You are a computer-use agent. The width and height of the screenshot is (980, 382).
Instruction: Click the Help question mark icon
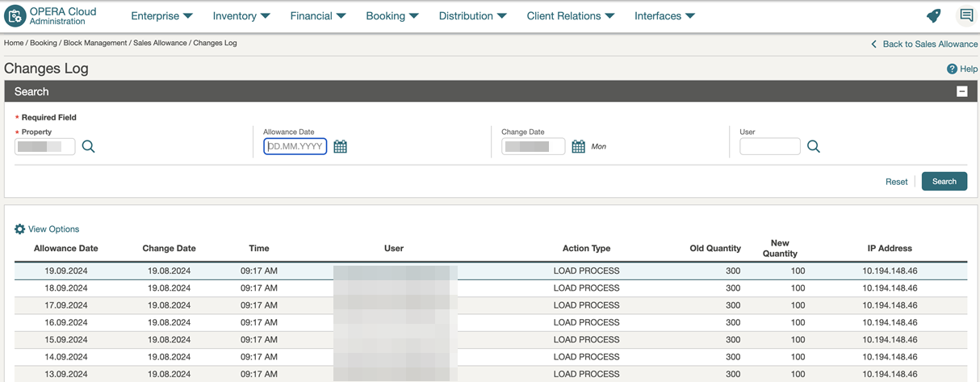pyautogui.click(x=952, y=69)
